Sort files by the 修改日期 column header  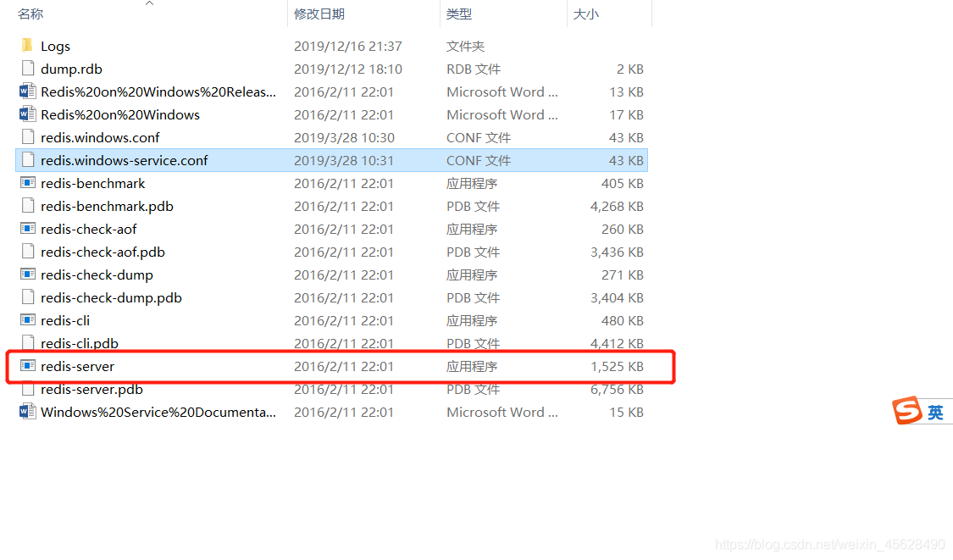click(319, 14)
